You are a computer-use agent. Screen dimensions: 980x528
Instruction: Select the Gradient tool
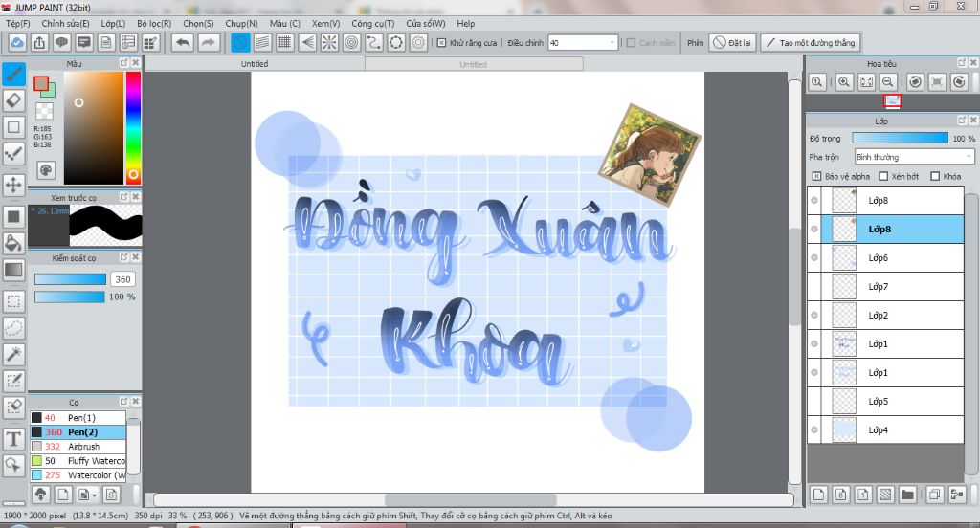(13, 270)
